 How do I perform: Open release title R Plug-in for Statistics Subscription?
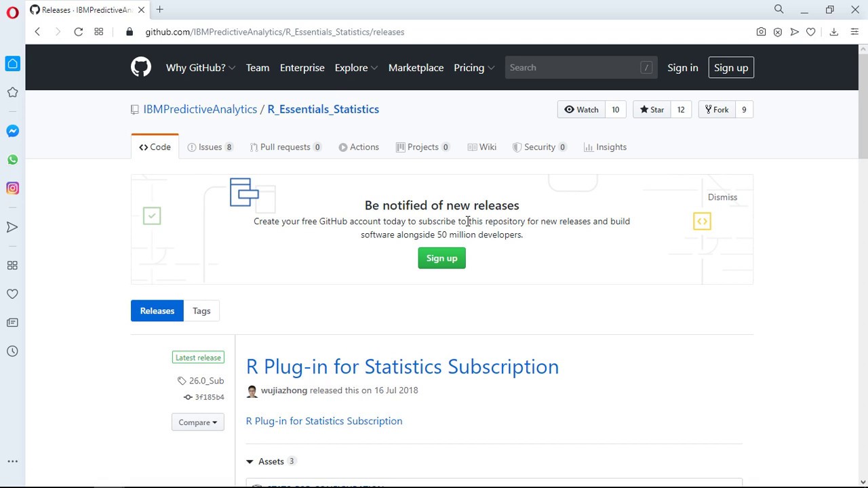coord(402,367)
